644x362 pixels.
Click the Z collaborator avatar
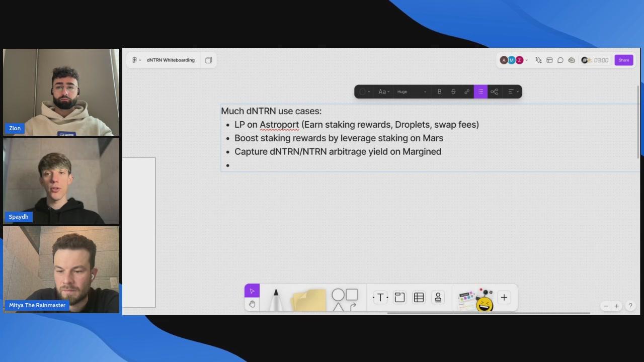[519, 60]
